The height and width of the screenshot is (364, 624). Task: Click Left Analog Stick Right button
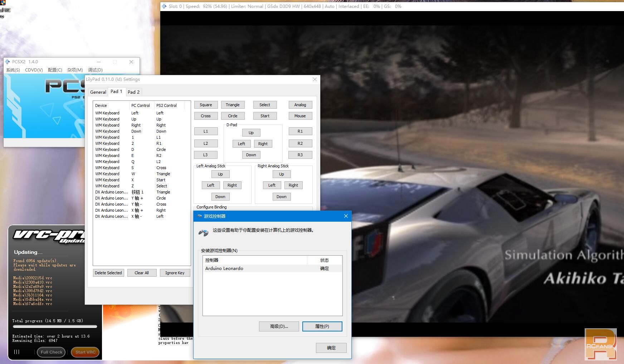pos(232,185)
